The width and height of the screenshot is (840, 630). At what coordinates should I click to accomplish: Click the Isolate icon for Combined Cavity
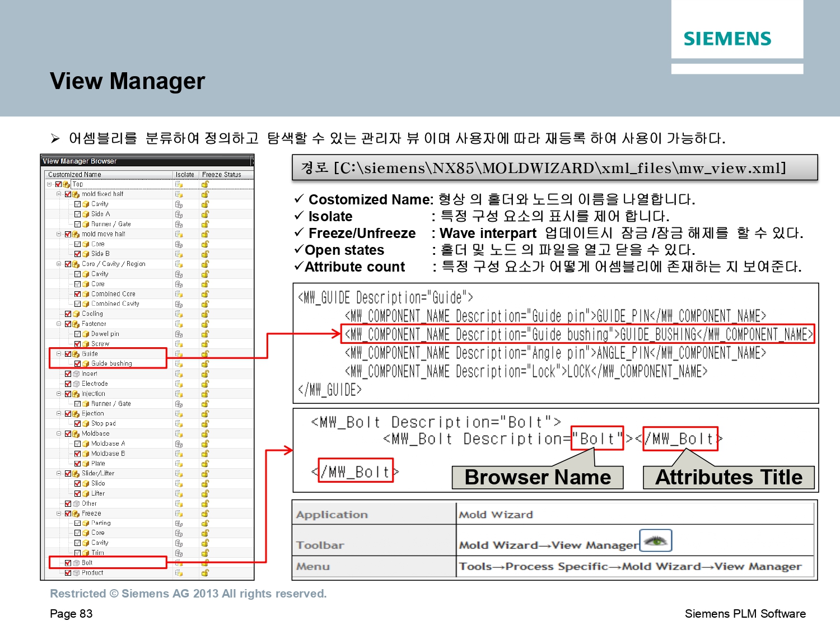tap(179, 304)
